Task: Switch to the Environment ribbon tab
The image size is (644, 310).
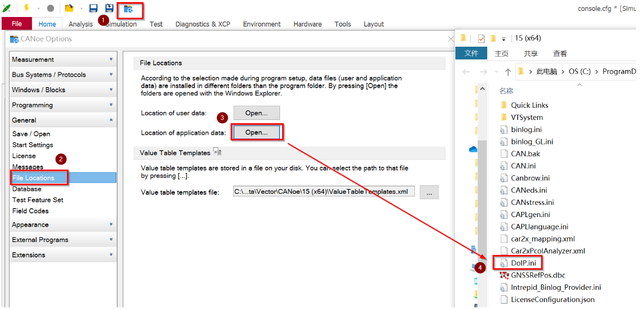Action: pos(262,24)
